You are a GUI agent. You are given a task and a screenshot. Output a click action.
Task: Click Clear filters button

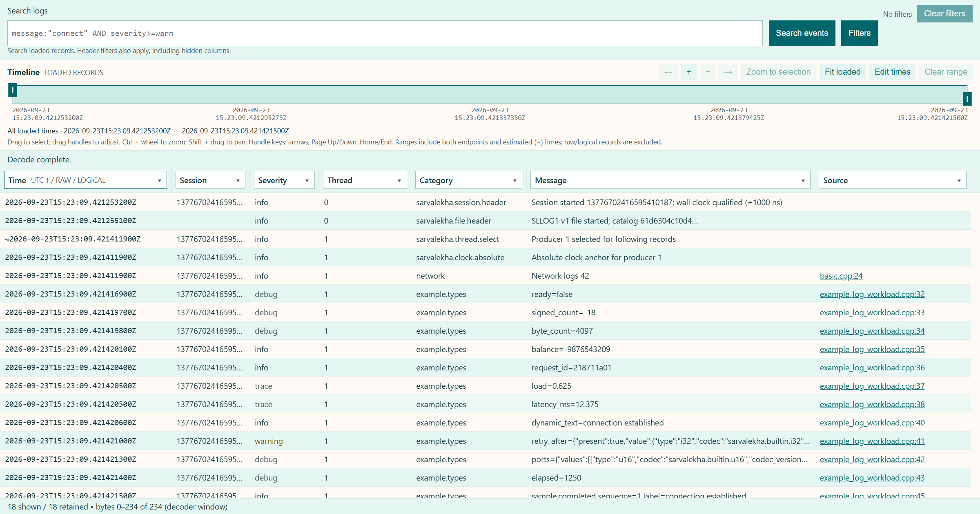[x=944, y=13]
